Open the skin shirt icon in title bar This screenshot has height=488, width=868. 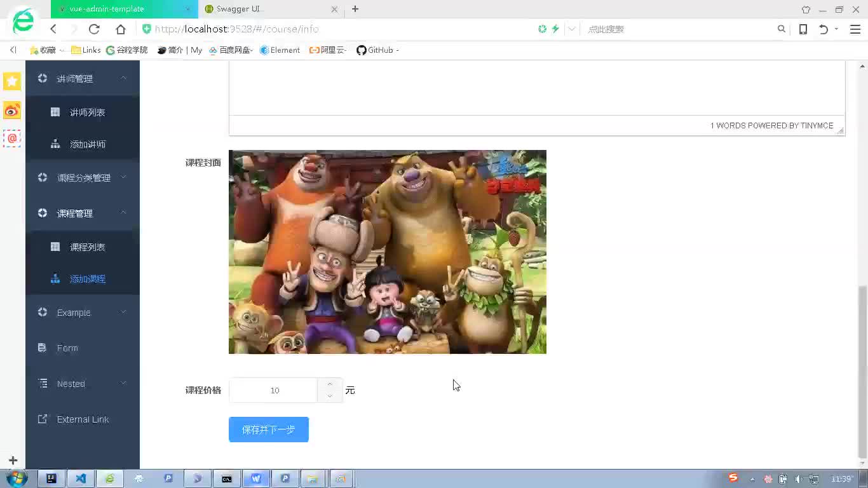806,10
